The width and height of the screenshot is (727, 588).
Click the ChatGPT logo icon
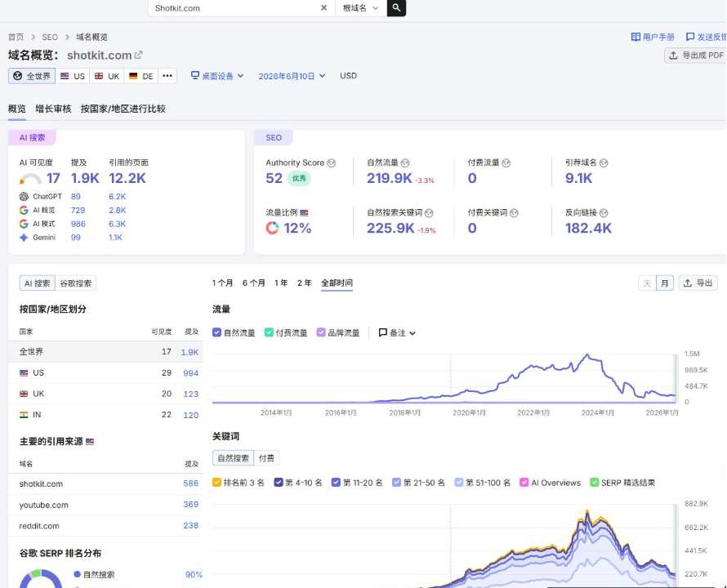[24, 197]
